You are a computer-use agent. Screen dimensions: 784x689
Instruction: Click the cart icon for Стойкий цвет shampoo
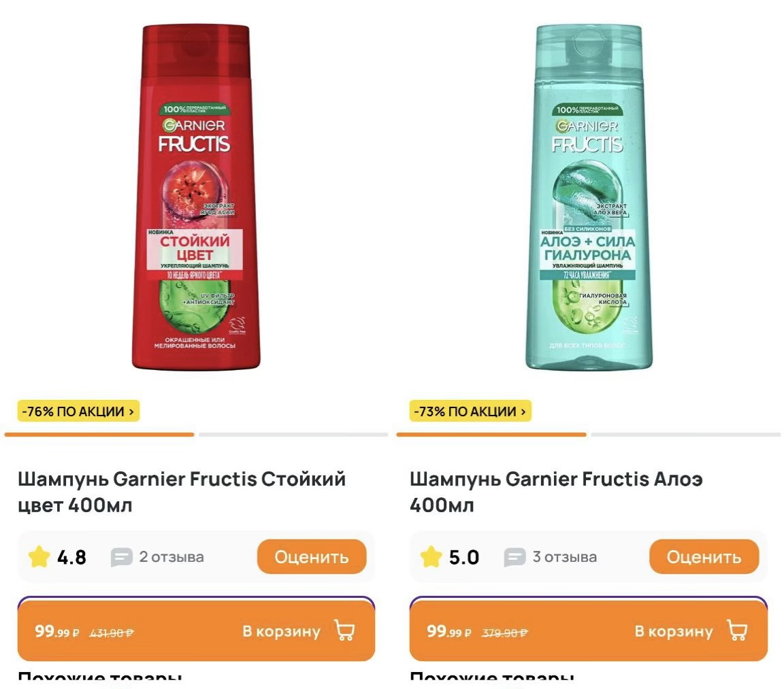click(x=344, y=630)
